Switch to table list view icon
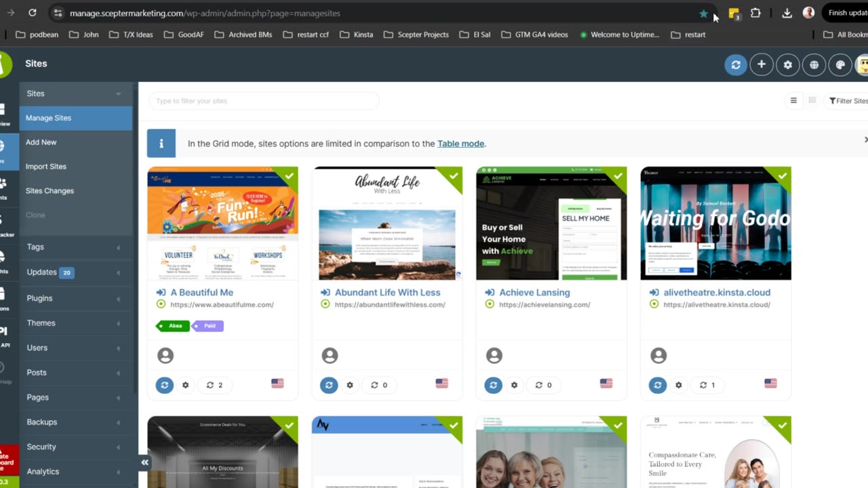868x488 pixels. (793, 101)
